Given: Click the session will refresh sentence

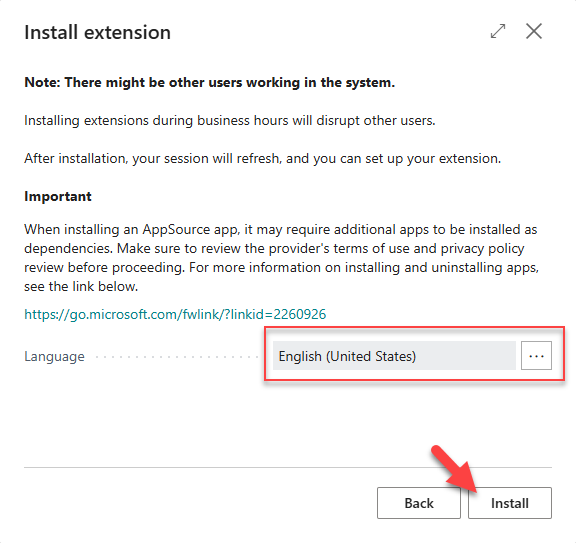Looking at the screenshot, I should [x=262, y=159].
